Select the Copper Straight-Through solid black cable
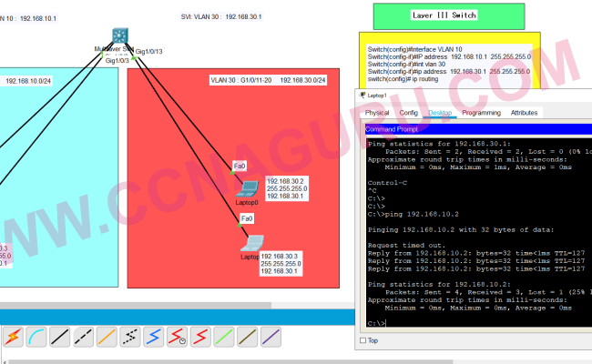Screen dimensions: 592x364 (x=59, y=337)
